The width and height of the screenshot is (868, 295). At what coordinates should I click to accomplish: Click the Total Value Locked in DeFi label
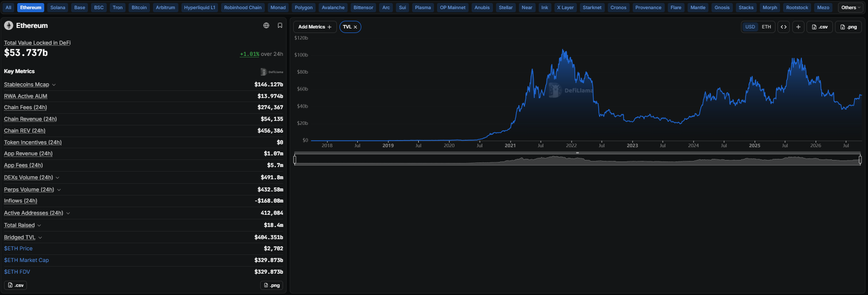[x=38, y=43]
